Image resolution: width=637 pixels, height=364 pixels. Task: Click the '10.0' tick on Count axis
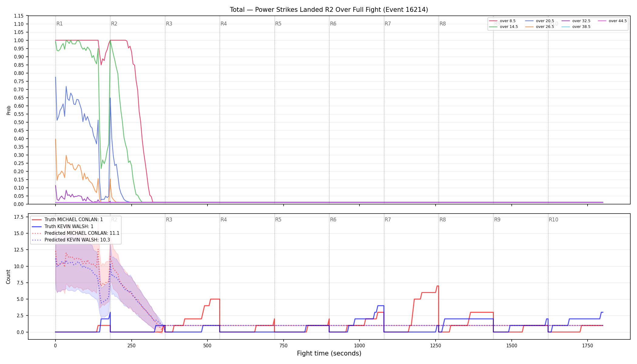point(19,266)
